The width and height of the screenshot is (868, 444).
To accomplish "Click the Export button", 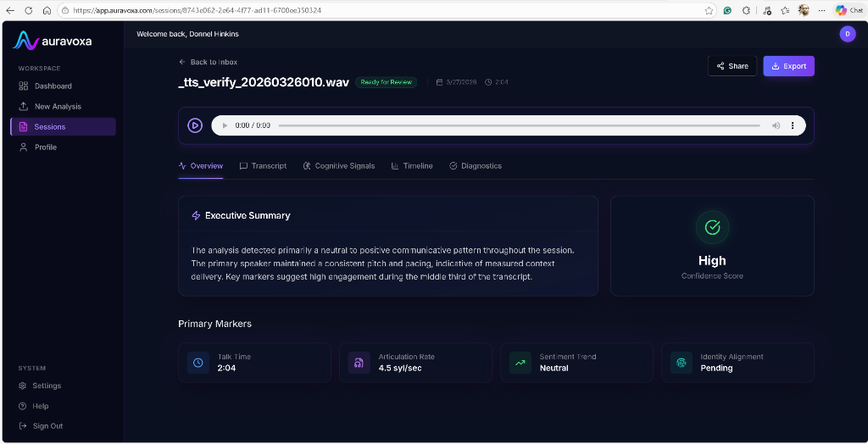I will click(788, 66).
